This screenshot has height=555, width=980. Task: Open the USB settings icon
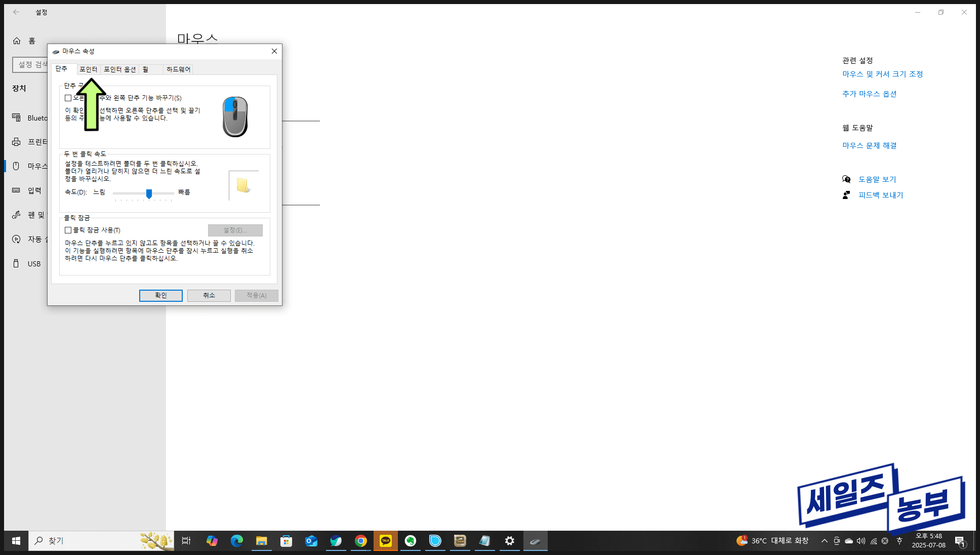[x=16, y=263]
